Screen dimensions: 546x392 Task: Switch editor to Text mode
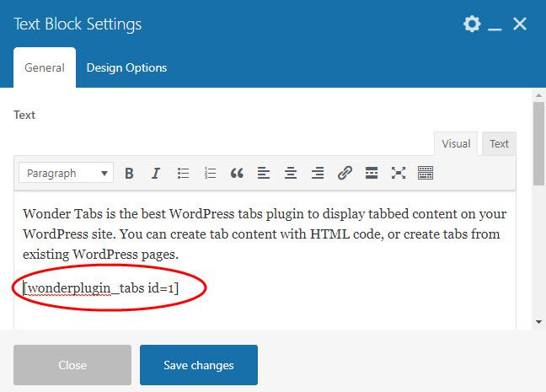tap(500, 143)
